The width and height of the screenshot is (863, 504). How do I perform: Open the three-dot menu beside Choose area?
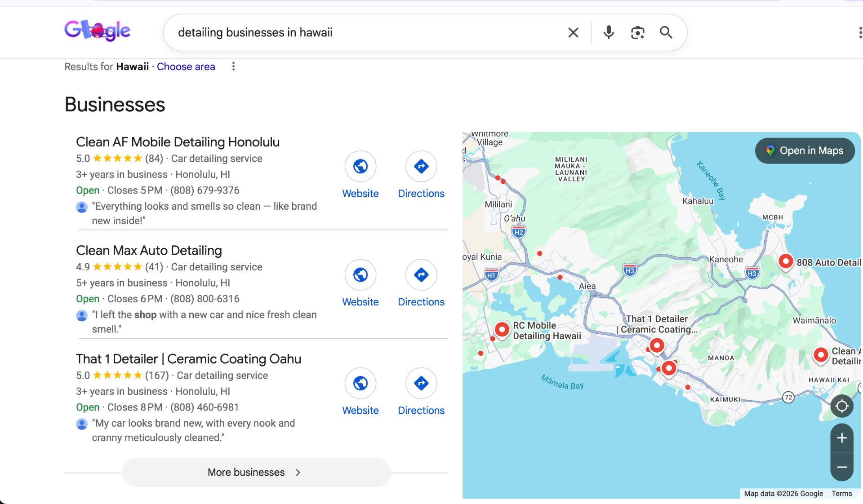point(233,66)
